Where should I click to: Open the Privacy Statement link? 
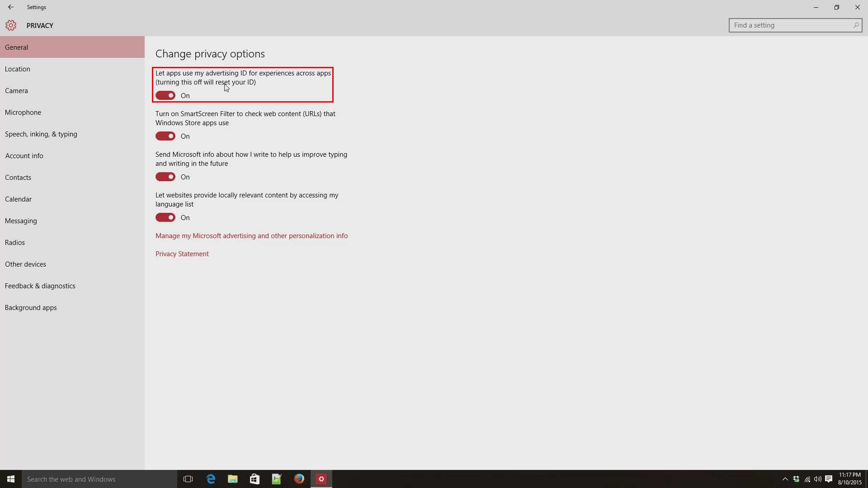pyautogui.click(x=182, y=254)
